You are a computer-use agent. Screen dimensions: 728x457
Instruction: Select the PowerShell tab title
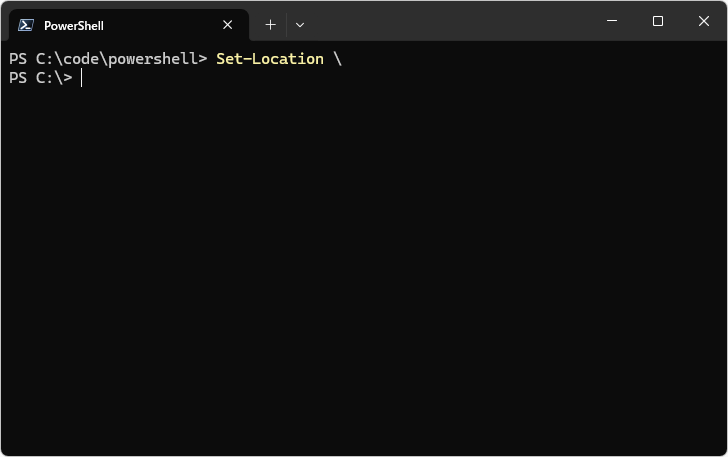click(x=74, y=26)
